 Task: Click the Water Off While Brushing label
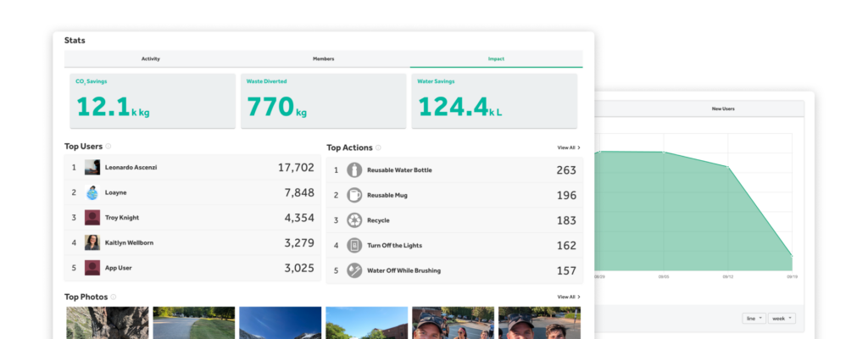click(x=404, y=271)
